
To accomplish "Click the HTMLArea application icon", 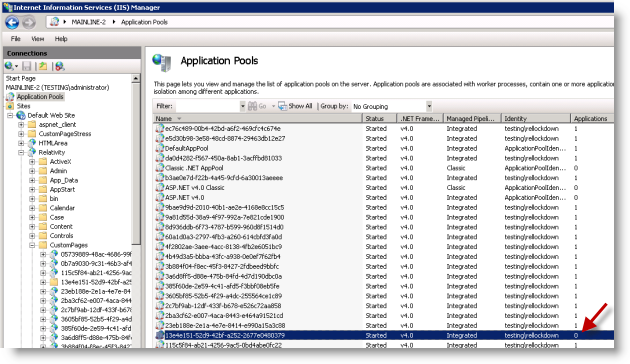I will 32,143.
